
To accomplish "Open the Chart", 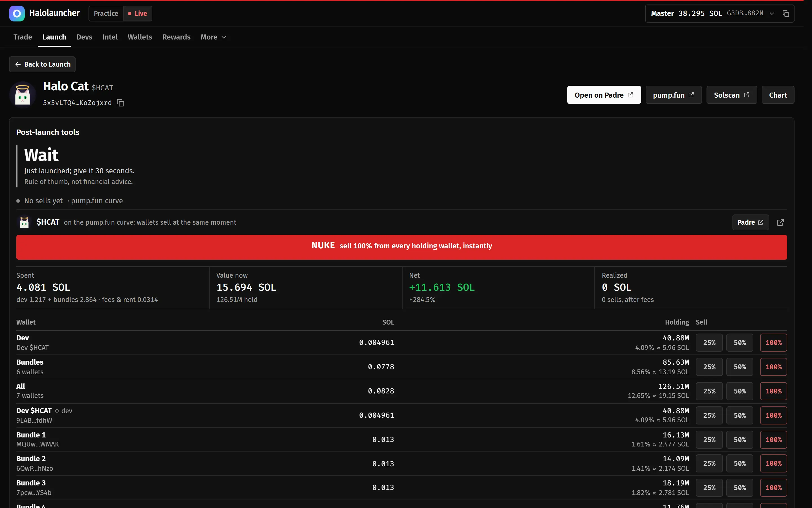I will 778,95.
